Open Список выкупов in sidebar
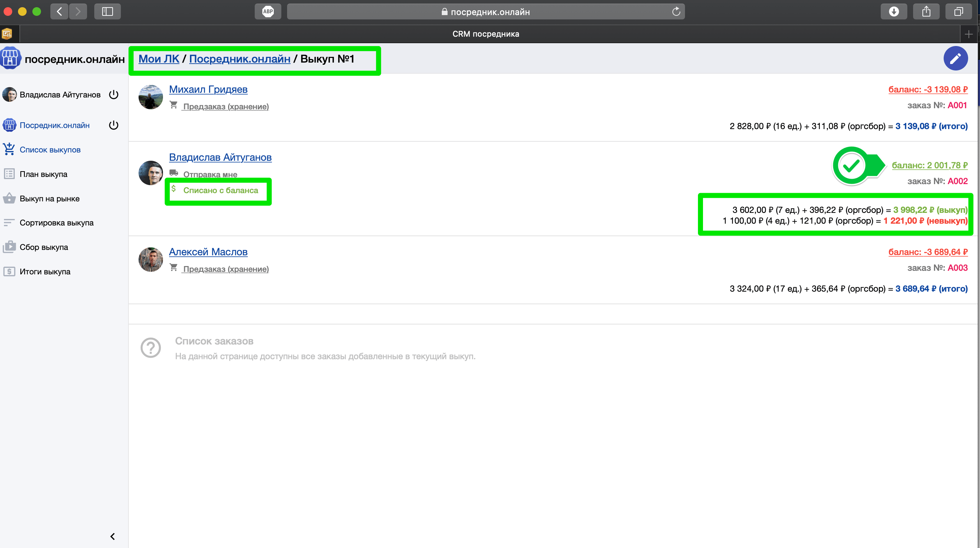Screen dimensions: 980x548 [x=50, y=150]
